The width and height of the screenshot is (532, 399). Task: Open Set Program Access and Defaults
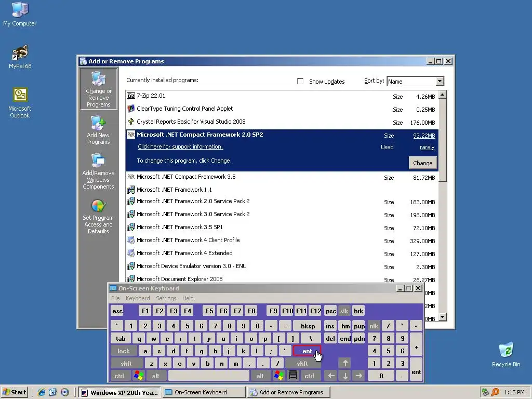[x=98, y=216]
